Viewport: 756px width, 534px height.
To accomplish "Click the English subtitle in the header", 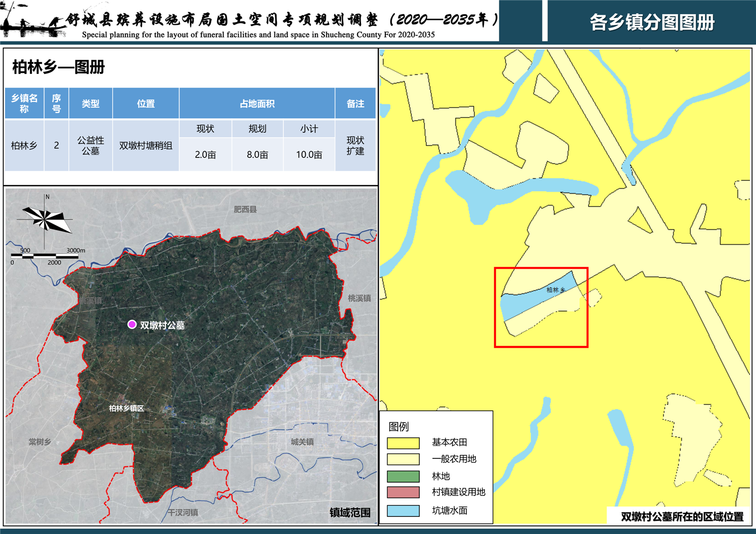I will [x=258, y=35].
